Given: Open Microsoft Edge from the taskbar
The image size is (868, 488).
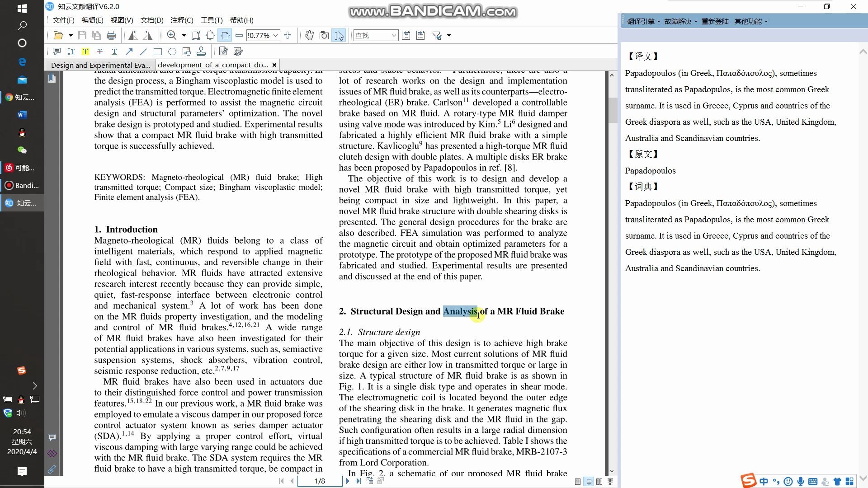Looking at the screenshot, I should click(22, 61).
